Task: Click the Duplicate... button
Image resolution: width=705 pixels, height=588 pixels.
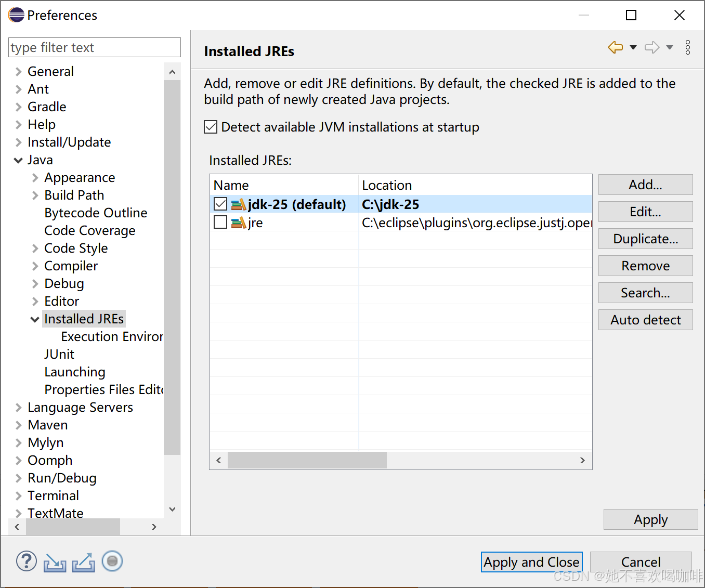Action: (645, 239)
